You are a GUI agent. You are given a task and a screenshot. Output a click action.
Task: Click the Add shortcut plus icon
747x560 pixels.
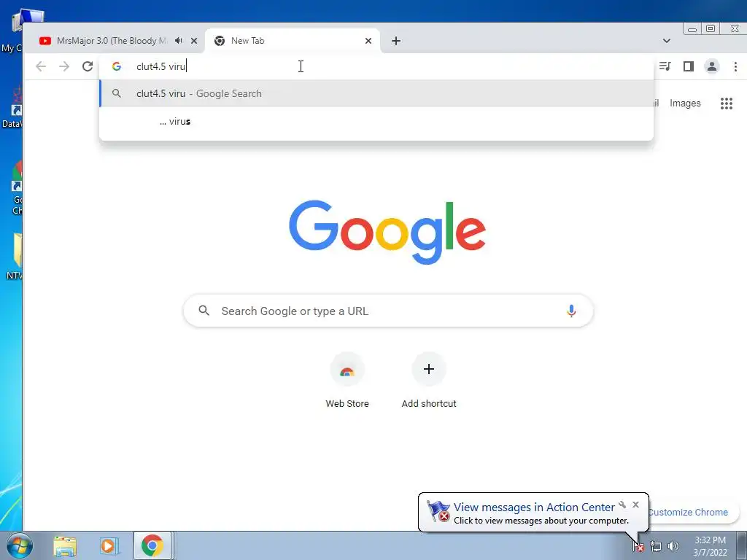(429, 369)
